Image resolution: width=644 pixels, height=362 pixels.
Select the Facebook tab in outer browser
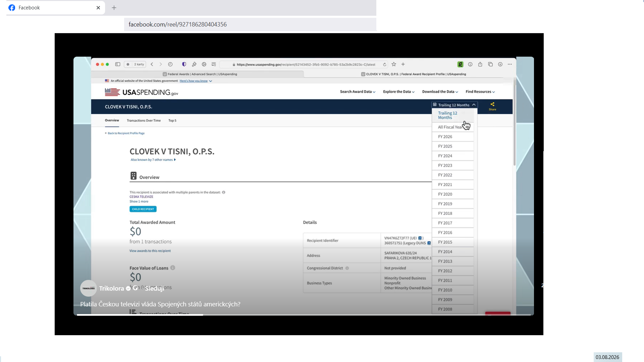pyautogui.click(x=56, y=8)
